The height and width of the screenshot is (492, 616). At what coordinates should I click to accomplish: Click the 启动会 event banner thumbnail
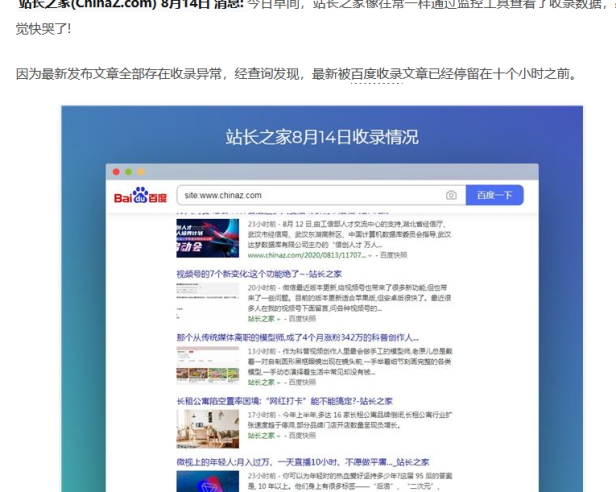207,238
